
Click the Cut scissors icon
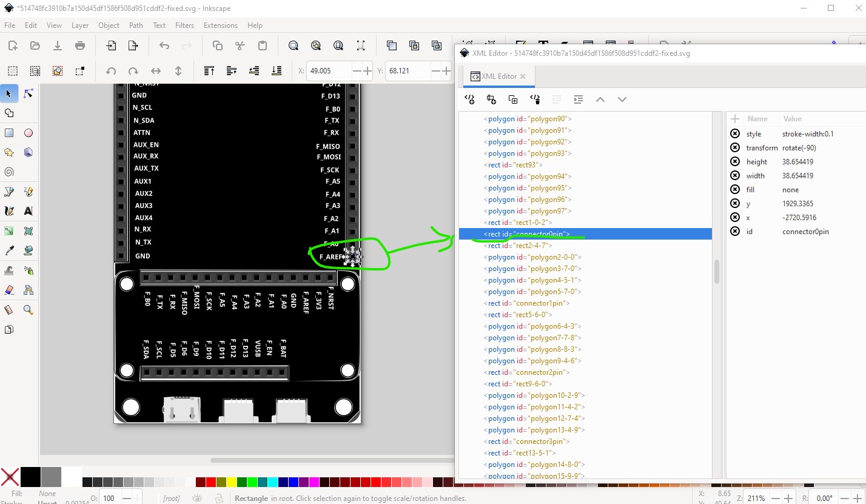(x=240, y=45)
